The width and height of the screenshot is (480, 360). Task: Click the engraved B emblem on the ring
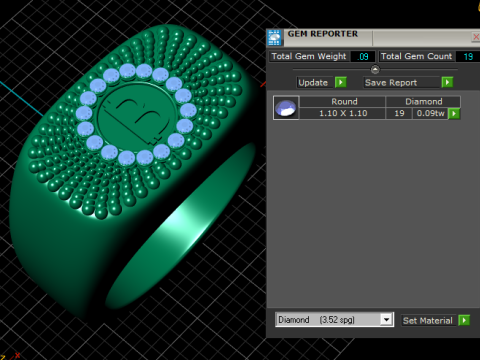tap(137, 118)
